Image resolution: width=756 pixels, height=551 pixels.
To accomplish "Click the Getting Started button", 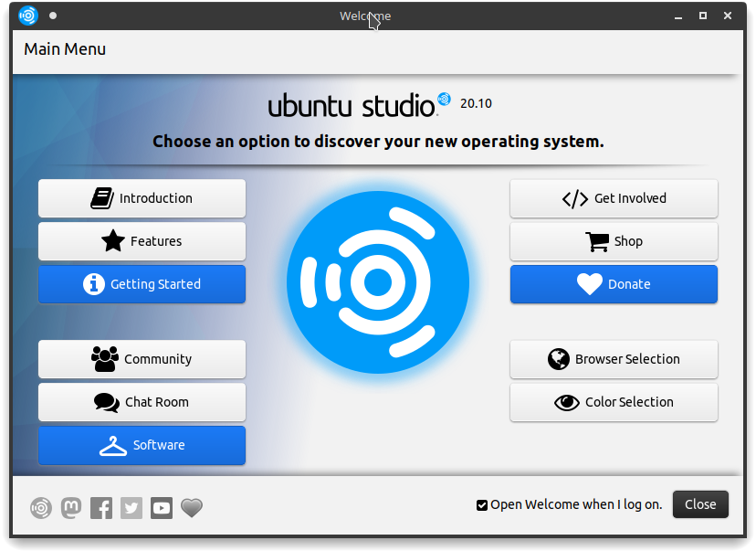I will 142,284.
